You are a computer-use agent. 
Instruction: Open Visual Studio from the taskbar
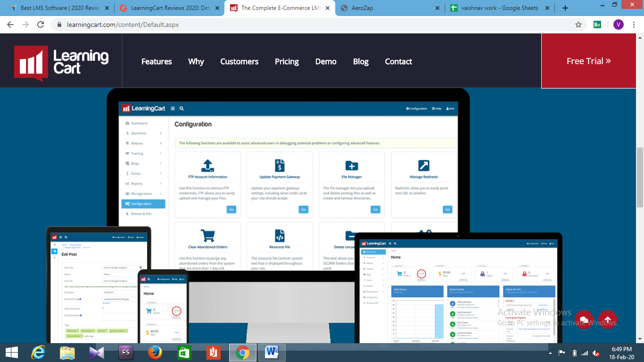pyautogui.click(x=97, y=352)
